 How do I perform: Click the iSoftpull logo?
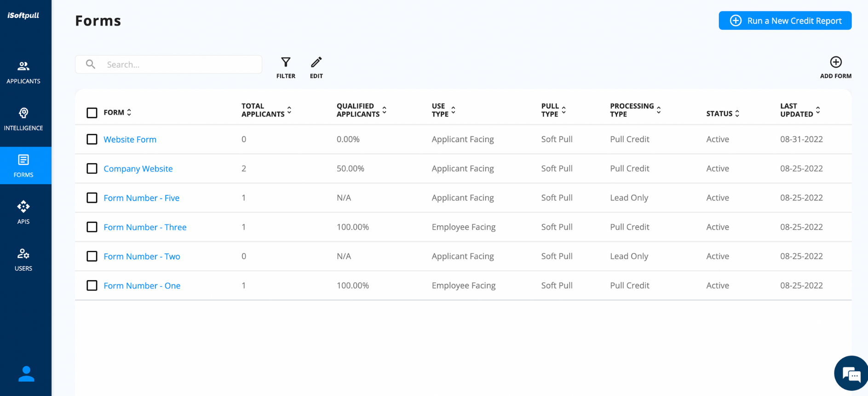point(23,15)
